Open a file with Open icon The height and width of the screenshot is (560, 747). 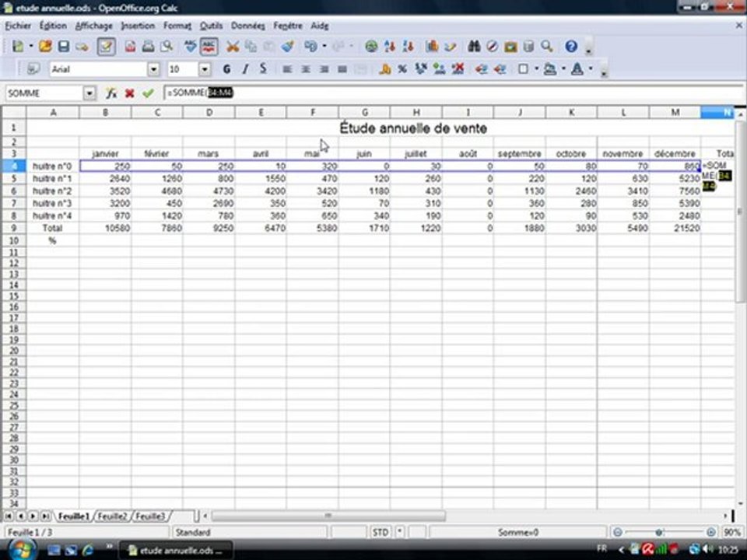[45, 46]
